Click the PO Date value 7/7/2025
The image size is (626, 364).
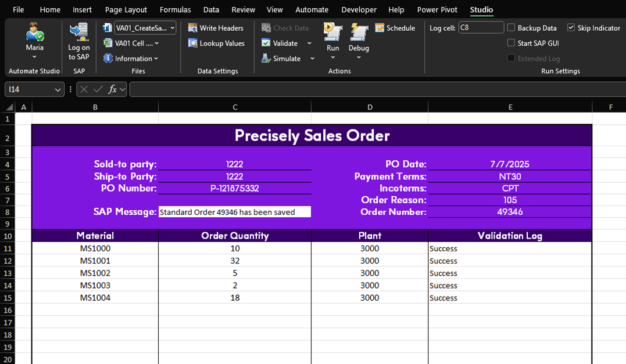(510, 164)
